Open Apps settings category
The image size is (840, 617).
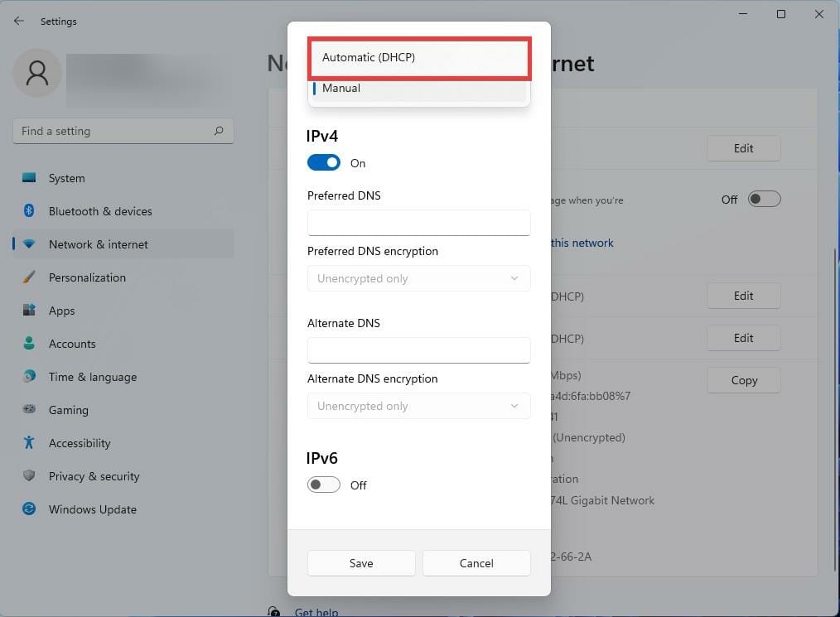123,311
